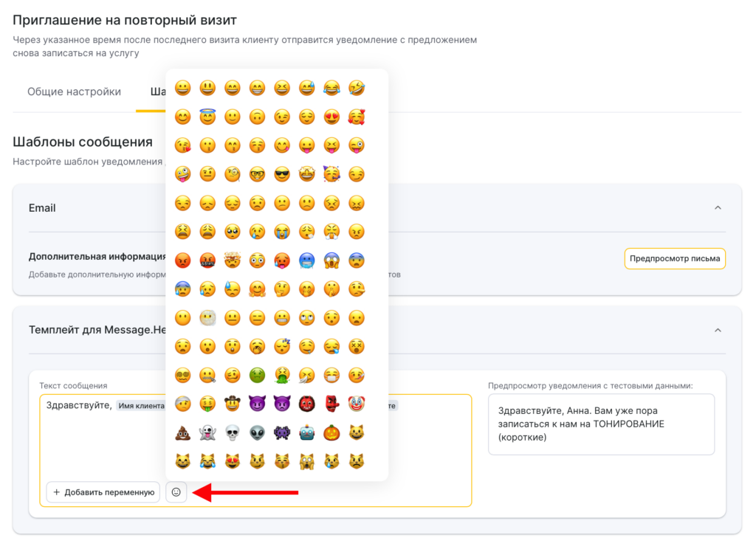
Task: Insert the grey alien emoji
Action: point(257,433)
